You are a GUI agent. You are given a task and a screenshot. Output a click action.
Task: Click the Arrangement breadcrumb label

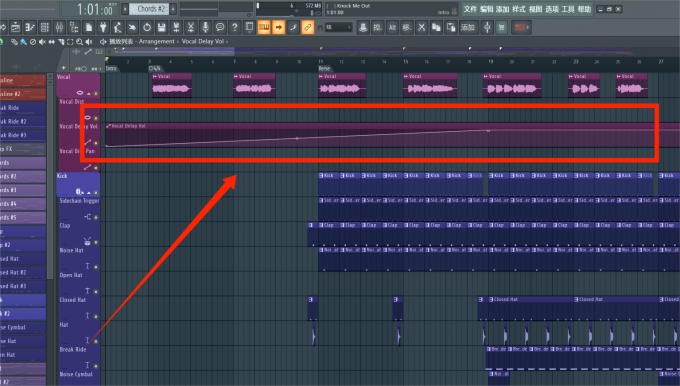[157, 42]
